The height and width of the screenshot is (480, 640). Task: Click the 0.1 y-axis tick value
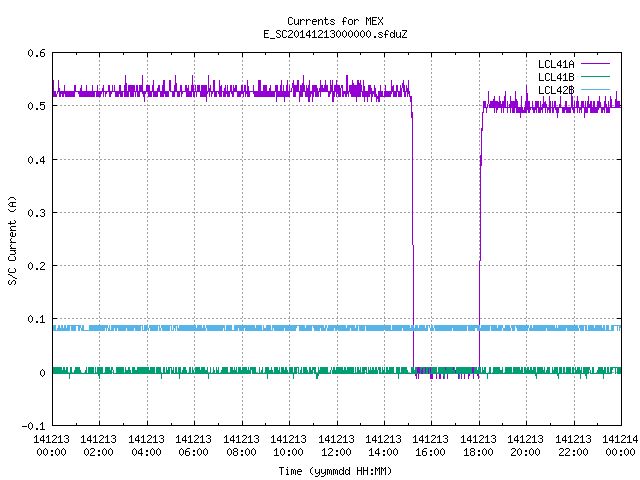pyautogui.click(x=36, y=319)
